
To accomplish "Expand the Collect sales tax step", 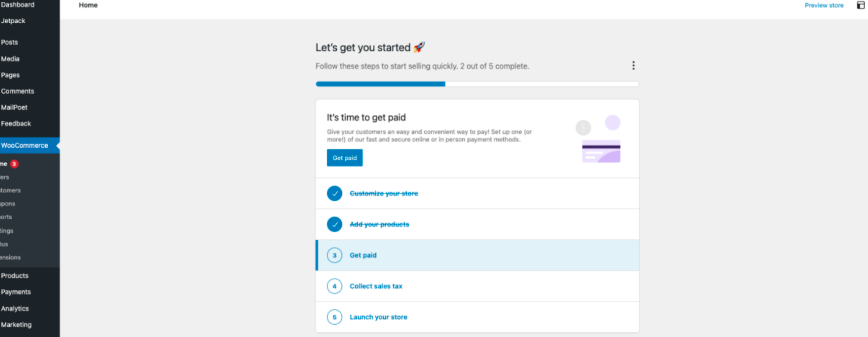I will coord(376,286).
